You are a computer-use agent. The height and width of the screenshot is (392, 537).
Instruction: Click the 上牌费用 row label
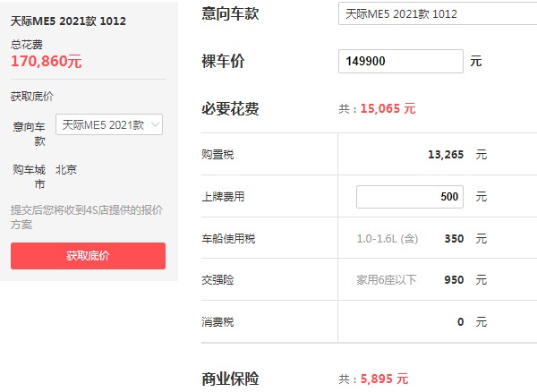pos(223,197)
